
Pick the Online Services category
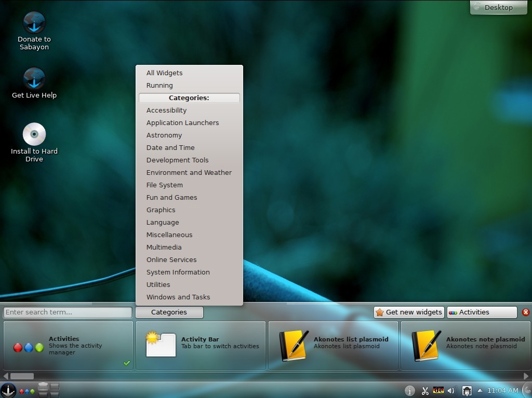189,259
